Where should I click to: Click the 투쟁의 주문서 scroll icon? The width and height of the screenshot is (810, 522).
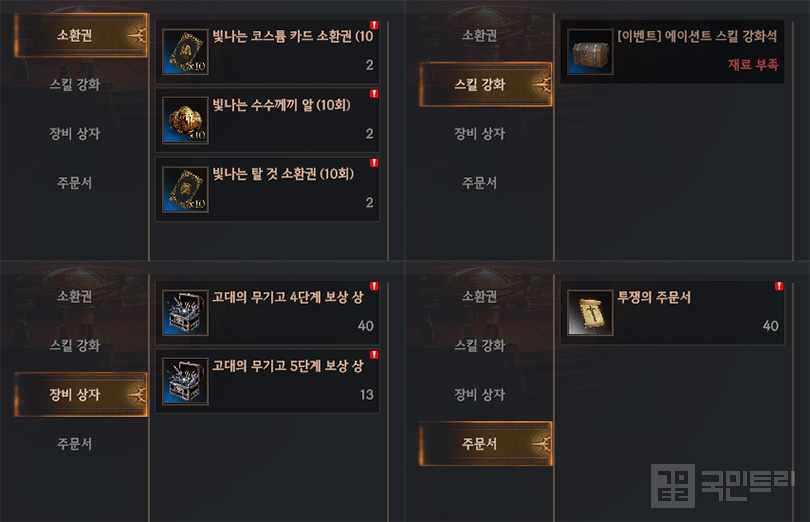pos(590,313)
